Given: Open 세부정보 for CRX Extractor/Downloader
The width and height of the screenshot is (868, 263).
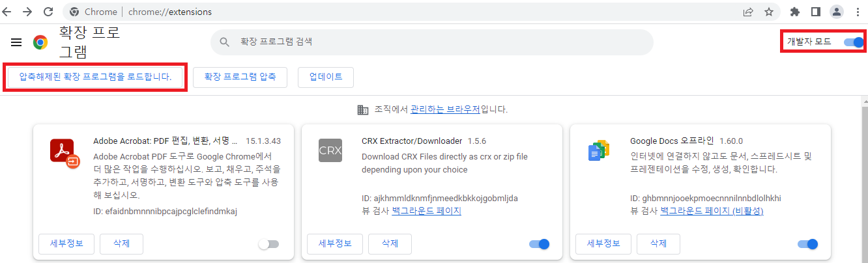Looking at the screenshot, I should [x=335, y=244].
